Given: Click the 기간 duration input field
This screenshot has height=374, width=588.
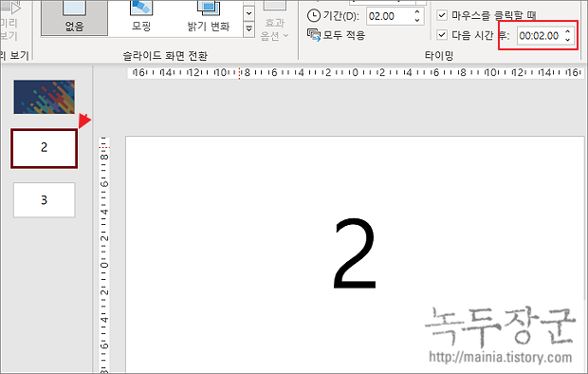Looking at the screenshot, I should point(389,16).
